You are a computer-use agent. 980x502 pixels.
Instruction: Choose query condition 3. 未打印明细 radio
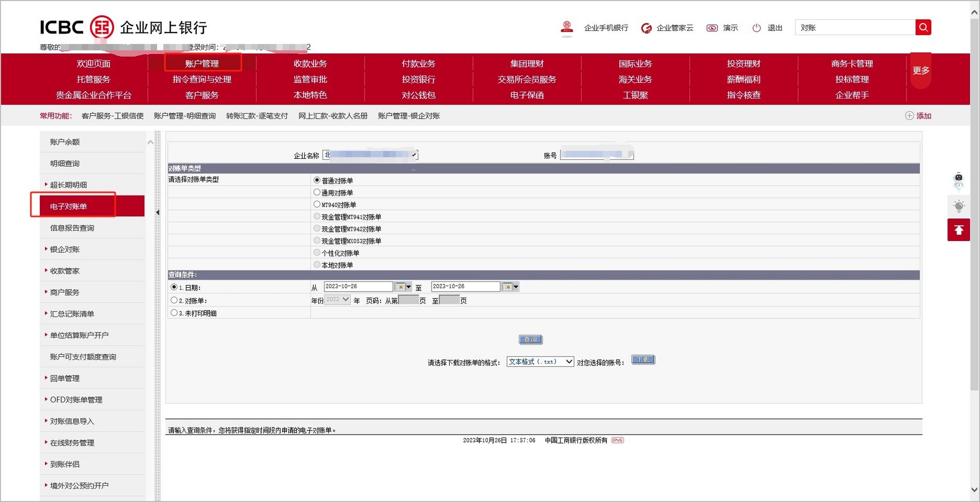[174, 313]
